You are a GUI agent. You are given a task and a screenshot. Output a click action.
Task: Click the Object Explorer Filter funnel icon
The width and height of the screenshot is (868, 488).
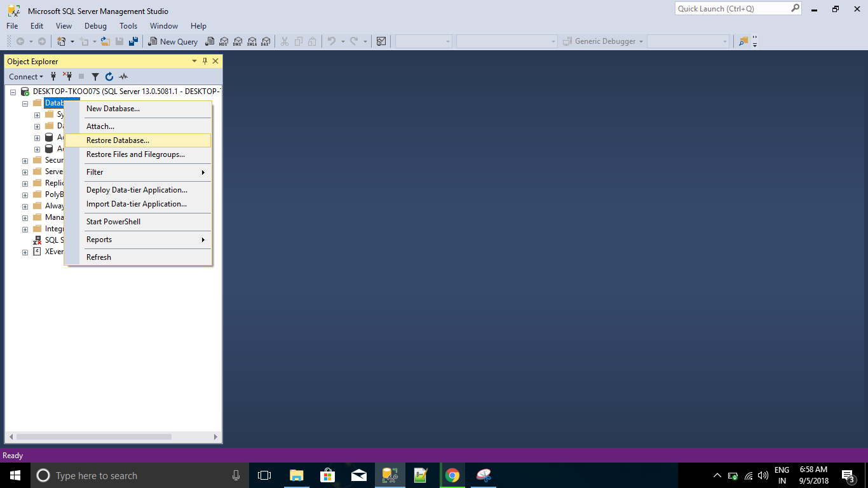click(x=95, y=76)
